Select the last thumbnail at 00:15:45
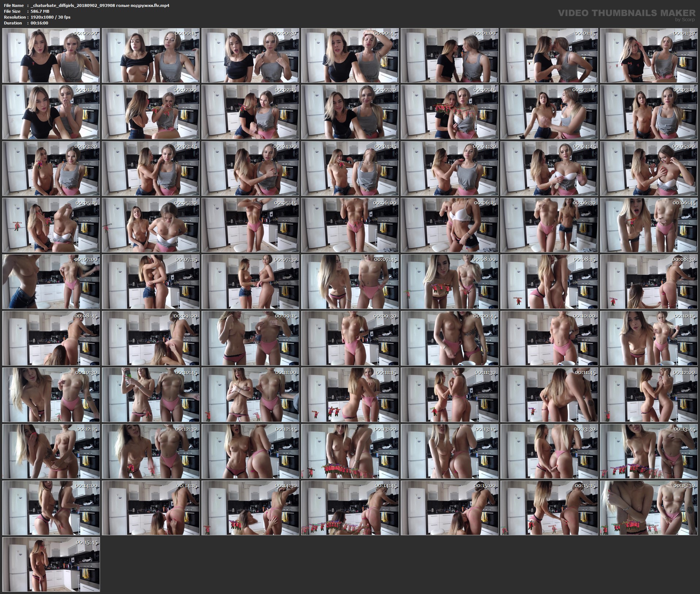The height and width of the screenshot is (594, 700). (51, 564)
